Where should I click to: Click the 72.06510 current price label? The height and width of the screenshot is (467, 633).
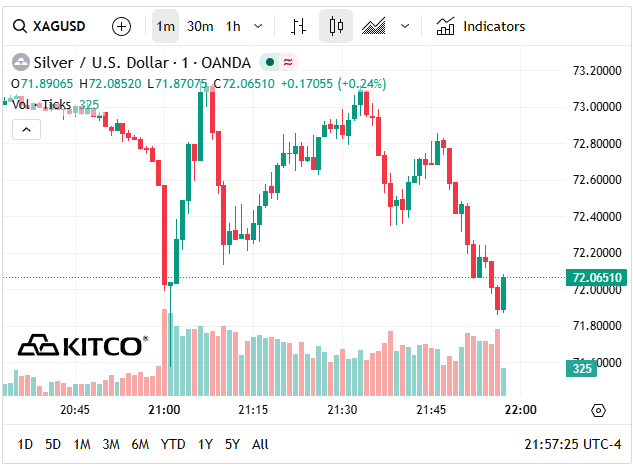point(597,277)
